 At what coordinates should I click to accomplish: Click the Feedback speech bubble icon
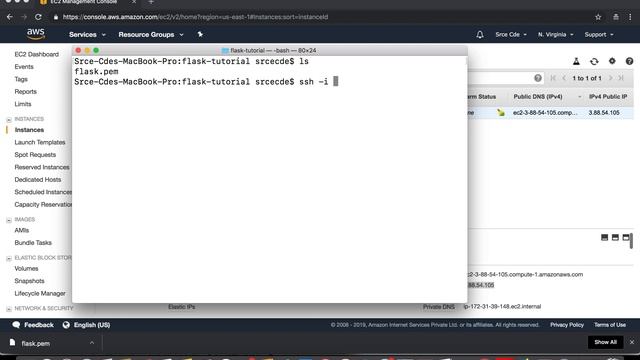coord(16,325)
